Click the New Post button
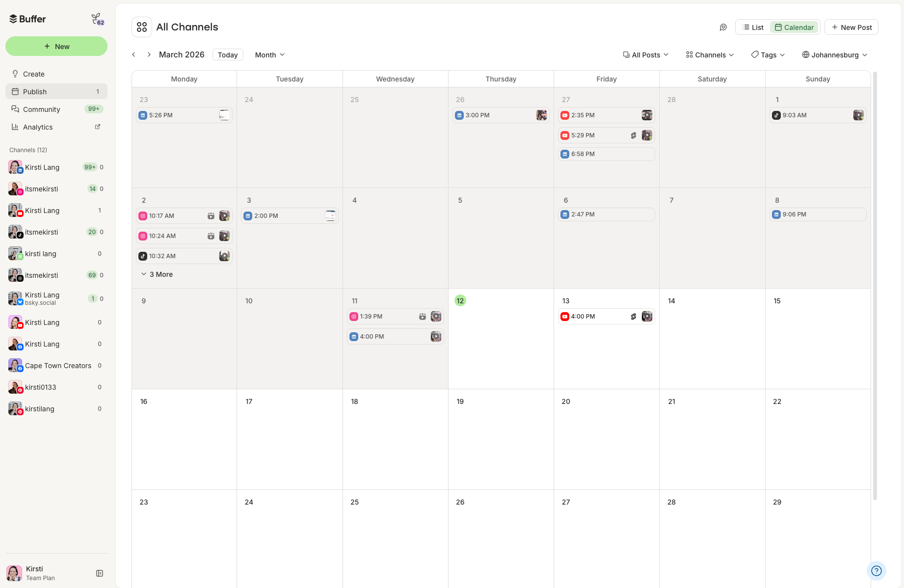The height and width of the screenshot is (588, 904). 851,27
